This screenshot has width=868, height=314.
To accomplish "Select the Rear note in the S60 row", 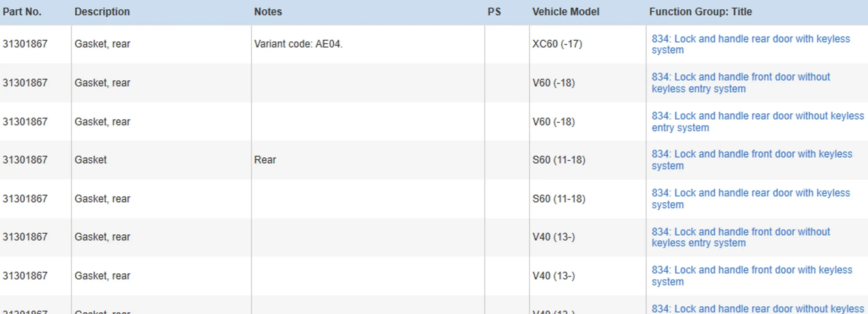I will click(265, 160).
